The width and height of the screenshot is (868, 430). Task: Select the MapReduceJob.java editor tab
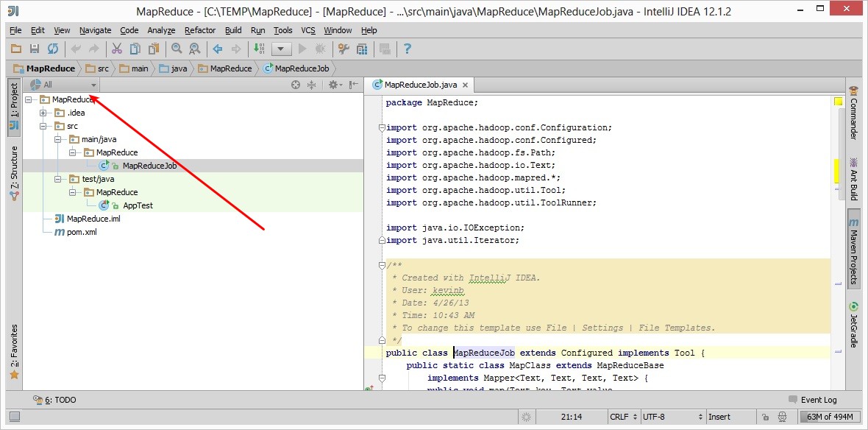point(421,85)
